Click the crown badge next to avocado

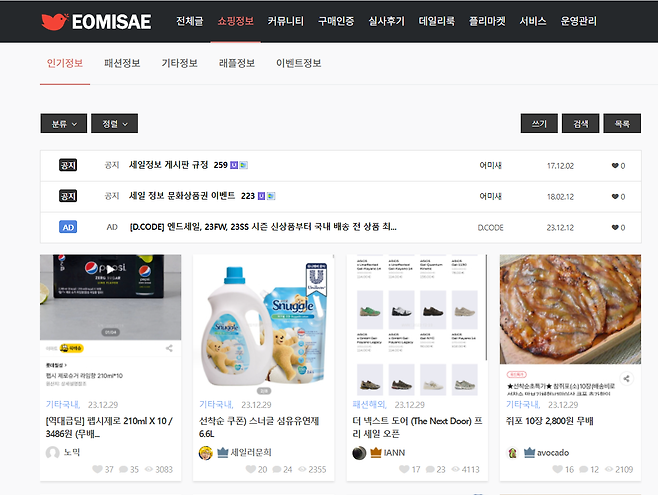pyautogui.click(x=529, y=453)
